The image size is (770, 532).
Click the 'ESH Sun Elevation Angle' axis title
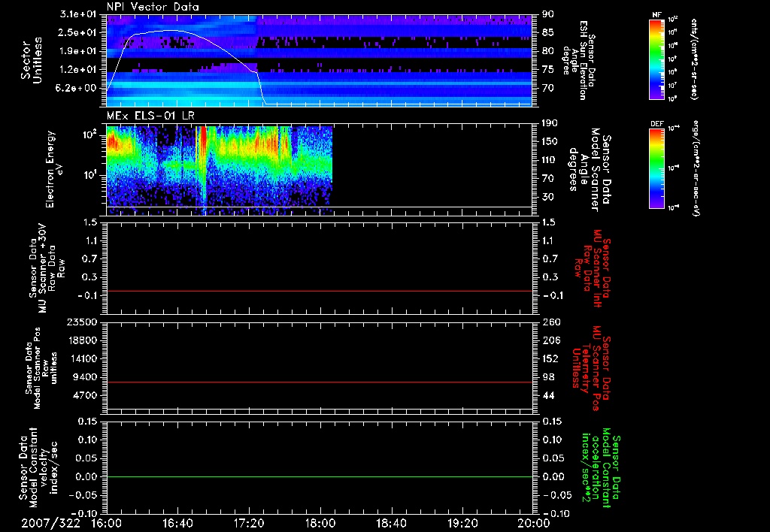578,60
